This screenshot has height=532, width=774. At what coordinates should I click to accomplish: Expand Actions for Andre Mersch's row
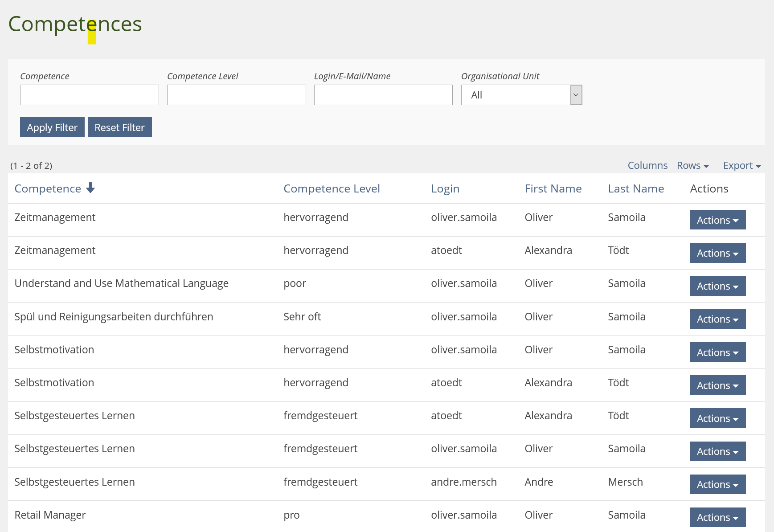click(717, 484)
